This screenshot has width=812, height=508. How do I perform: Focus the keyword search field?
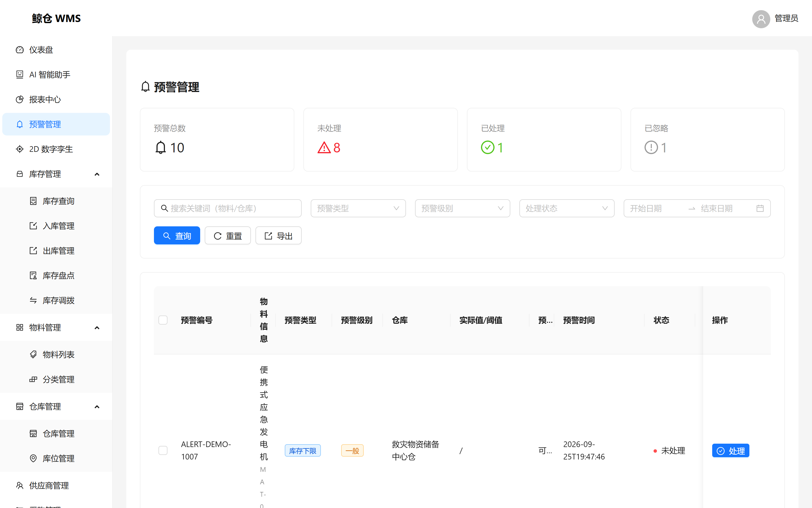pyautogui.click(x=228, y=208)
